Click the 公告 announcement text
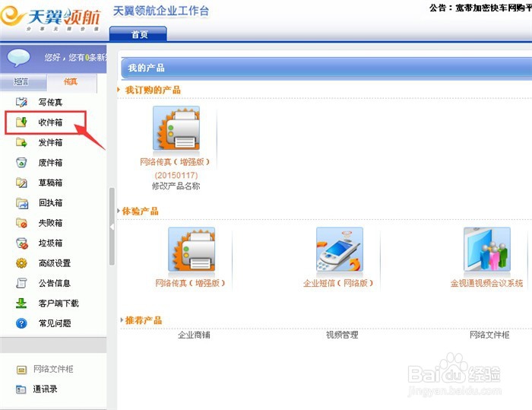The image size is (532, 410). click(480, 8)
